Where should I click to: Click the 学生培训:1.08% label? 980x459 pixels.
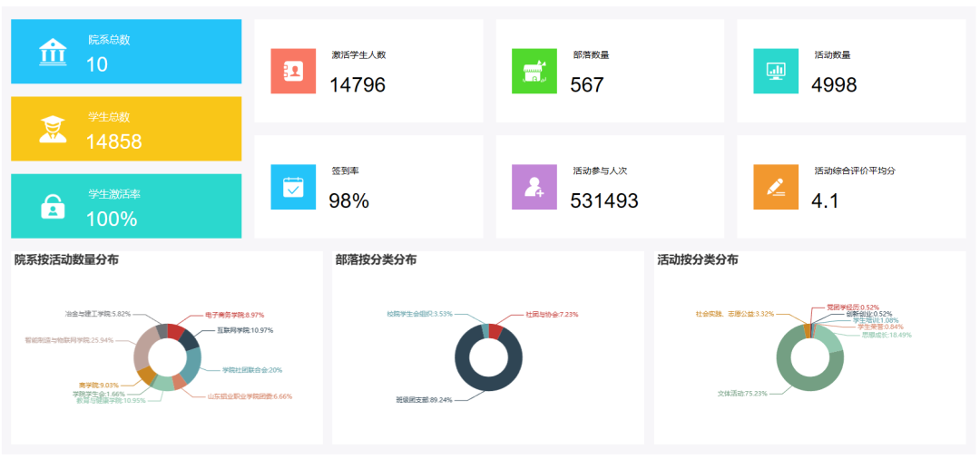(x=876, y=320)
